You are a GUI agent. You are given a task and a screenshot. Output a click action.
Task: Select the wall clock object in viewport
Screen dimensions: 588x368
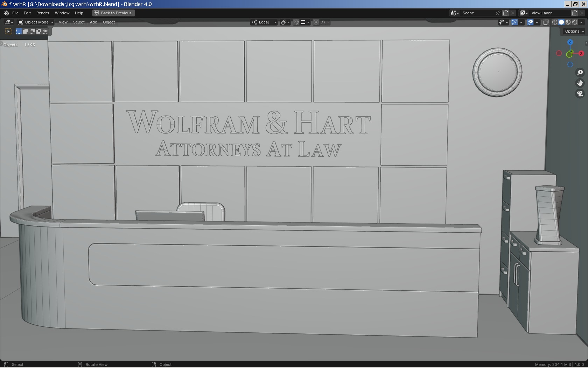[497, 72]
